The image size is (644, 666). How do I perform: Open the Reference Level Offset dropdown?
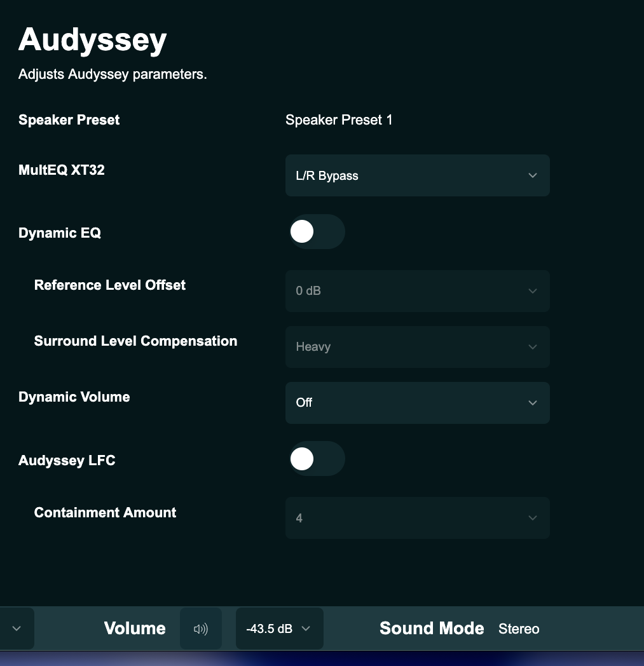point(418,291)
